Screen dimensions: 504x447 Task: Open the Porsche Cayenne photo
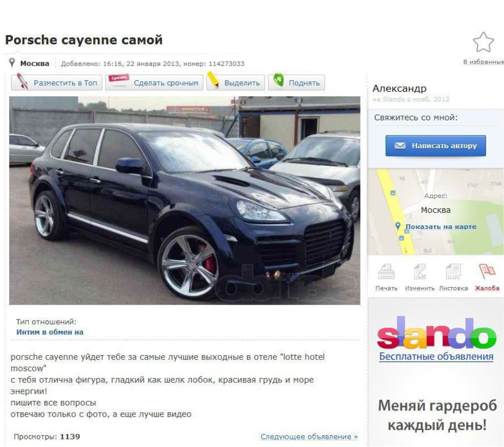click(184, 200)
